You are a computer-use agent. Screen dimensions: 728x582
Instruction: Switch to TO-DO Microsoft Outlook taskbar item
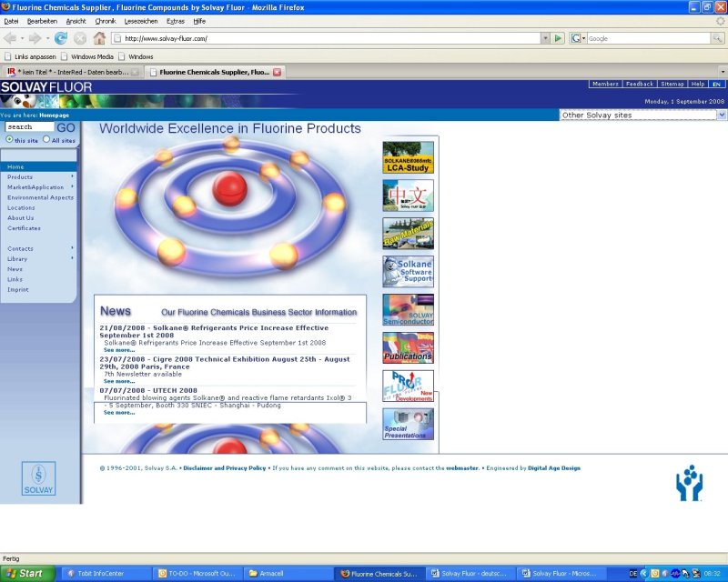(x=197, y=574)
